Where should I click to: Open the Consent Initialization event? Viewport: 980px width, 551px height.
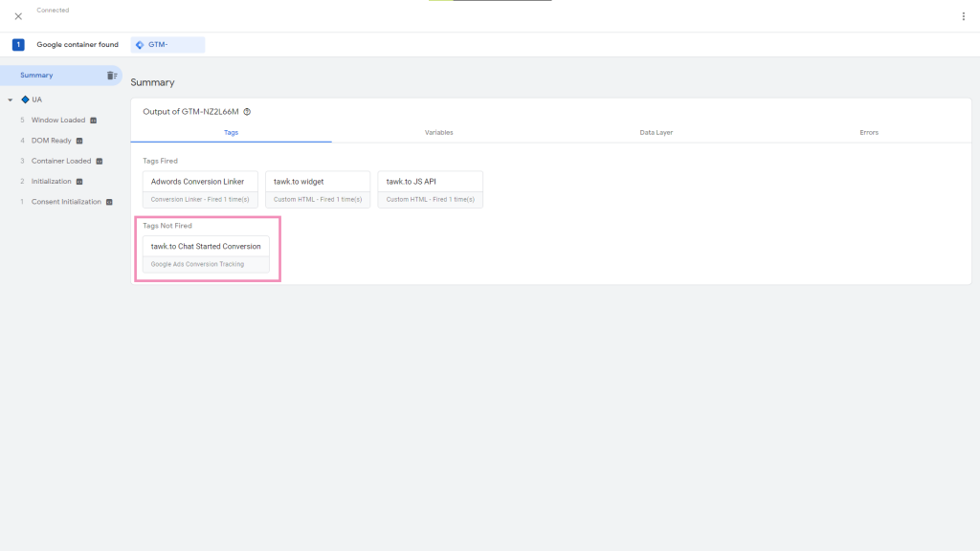pyautogui.click(x=66, y=202)
